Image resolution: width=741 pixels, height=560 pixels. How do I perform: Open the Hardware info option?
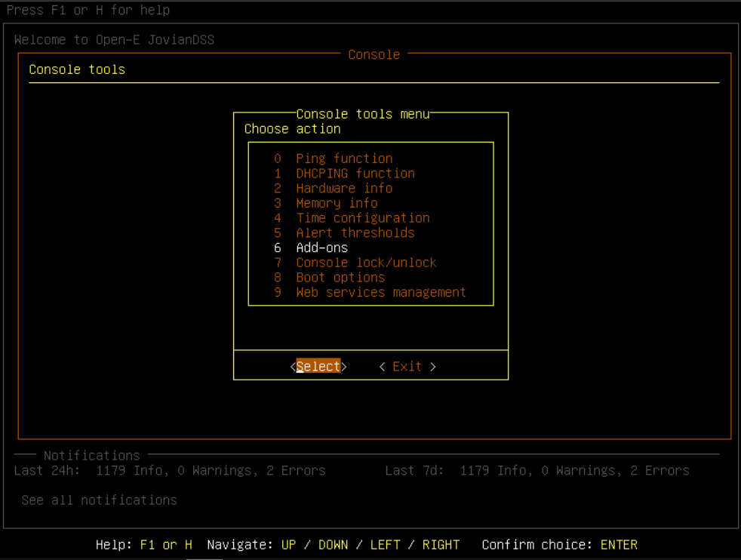[343, 189]
